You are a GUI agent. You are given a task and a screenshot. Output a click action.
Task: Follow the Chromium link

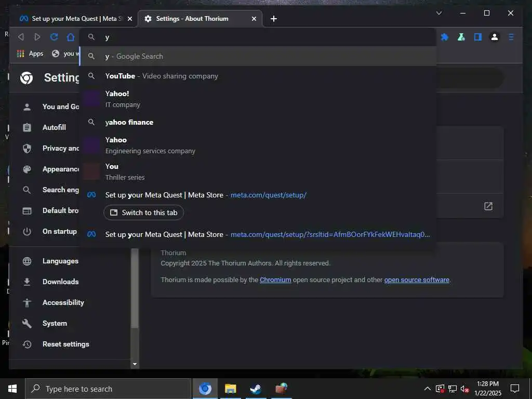point(275,280)
